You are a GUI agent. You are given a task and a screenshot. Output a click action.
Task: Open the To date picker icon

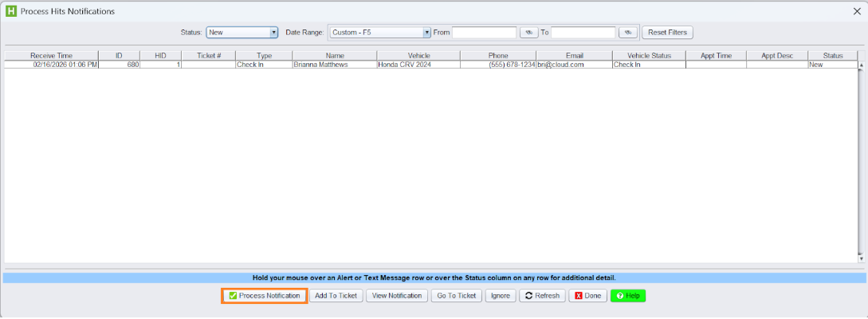[x=628, y=33]
